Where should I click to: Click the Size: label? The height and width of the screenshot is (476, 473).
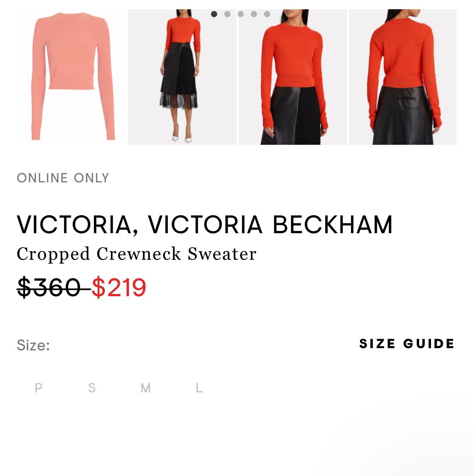pyautogui.click(x=33, y=345)
